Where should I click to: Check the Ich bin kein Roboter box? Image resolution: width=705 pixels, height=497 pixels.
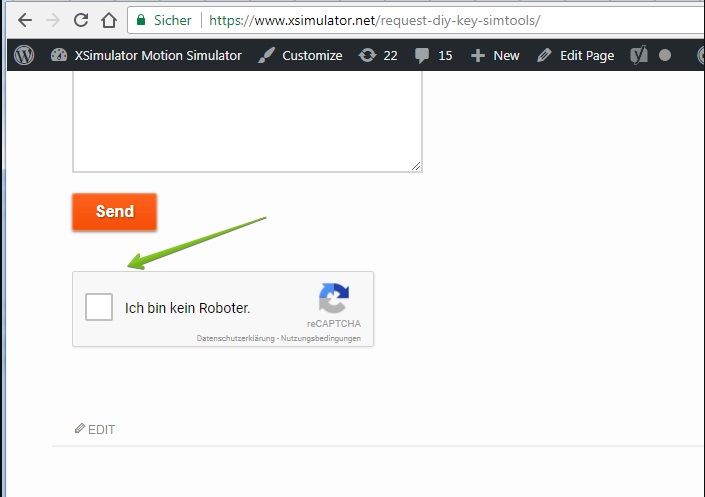99,307
